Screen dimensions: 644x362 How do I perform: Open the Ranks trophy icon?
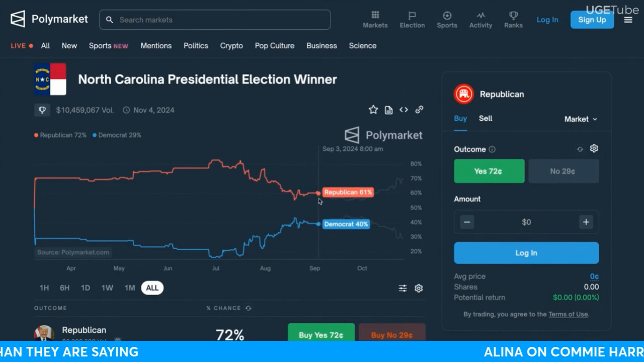click(x=513, y=15)
